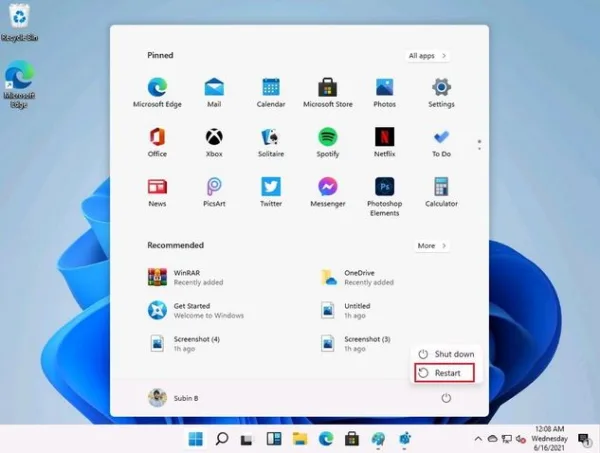Open Microsoft Store pinned app
The image size is (600, 453).
click(328, 92)
